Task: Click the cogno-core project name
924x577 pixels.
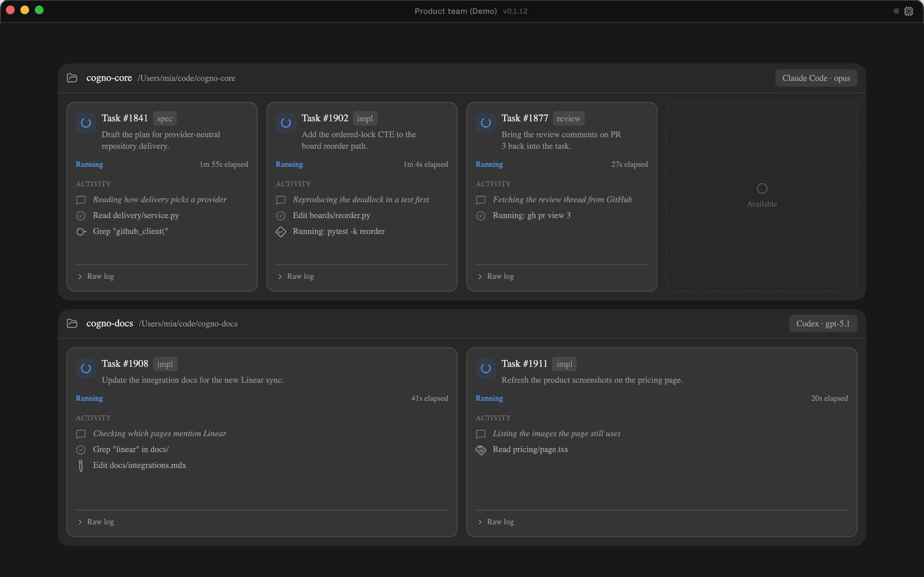Action: (x=109, y=78)
